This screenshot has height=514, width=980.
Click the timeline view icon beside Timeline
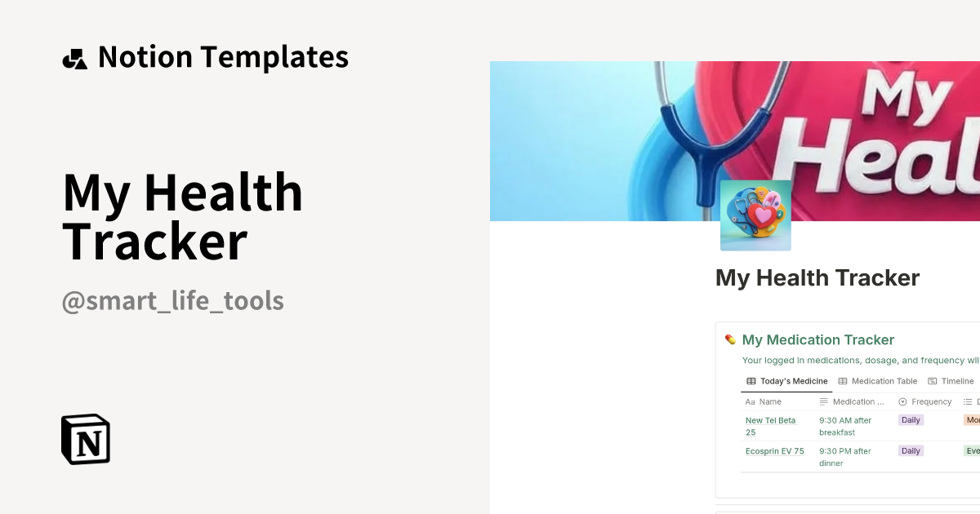coord(933,381)
